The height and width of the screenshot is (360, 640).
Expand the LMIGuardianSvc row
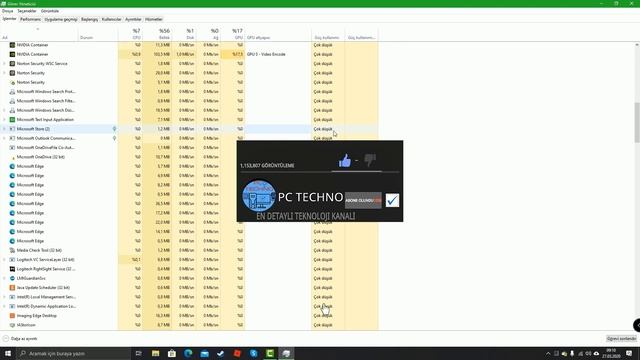[x=4, y=278]
